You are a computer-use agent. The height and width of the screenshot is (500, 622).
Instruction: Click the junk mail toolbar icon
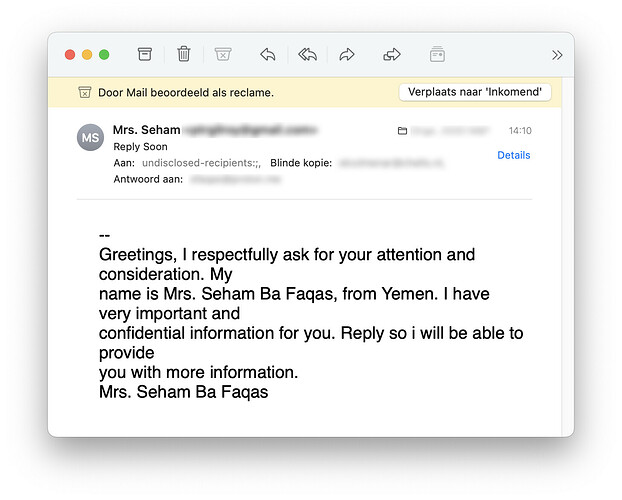click(223, 54)
